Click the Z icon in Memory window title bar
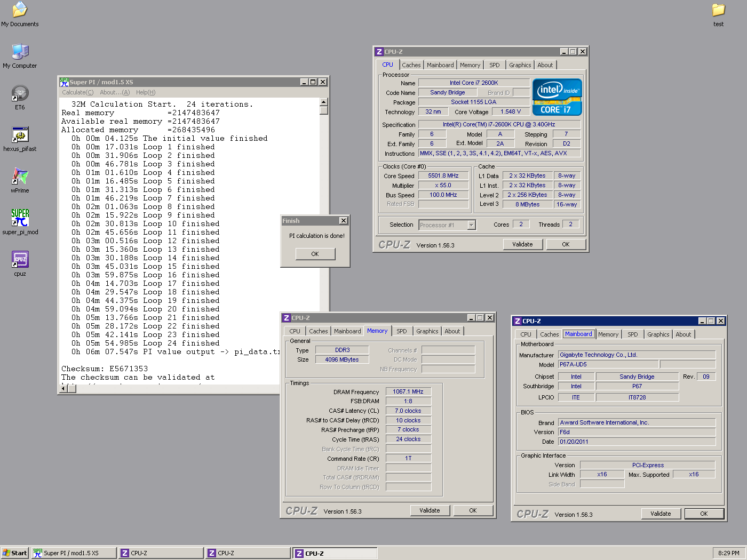This screenshot has width=747, height=560. click(x=287, y=318)
